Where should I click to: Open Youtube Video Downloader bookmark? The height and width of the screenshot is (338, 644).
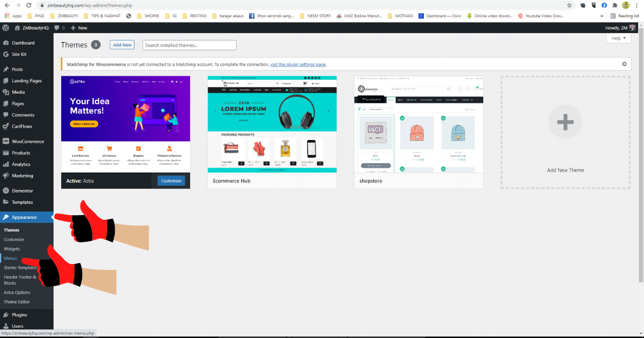point(540,16)
